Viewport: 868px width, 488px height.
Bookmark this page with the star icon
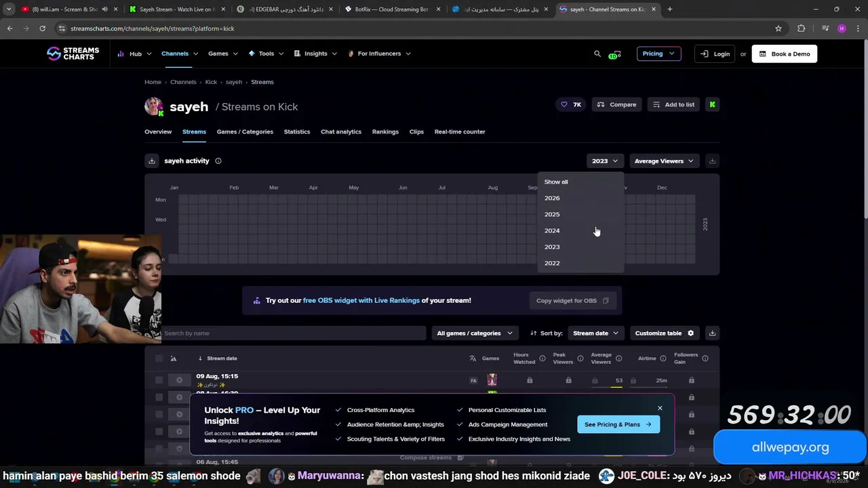[x=778, y=28]
